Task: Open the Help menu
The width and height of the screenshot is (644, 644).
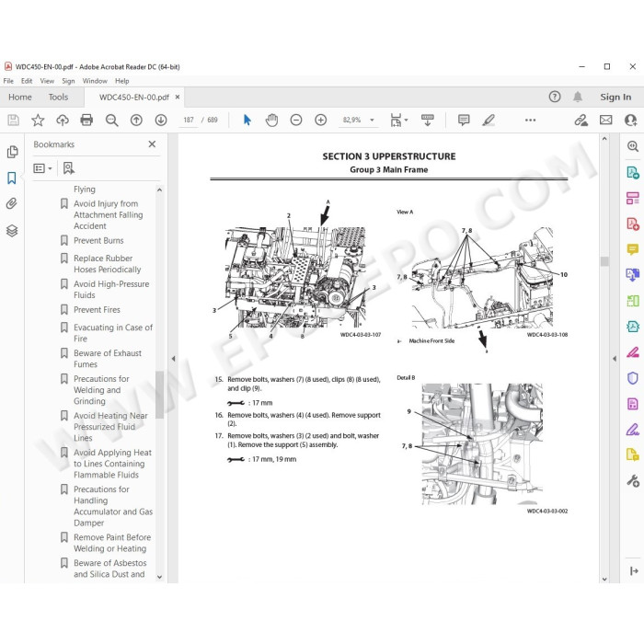Action: (122, 81)
